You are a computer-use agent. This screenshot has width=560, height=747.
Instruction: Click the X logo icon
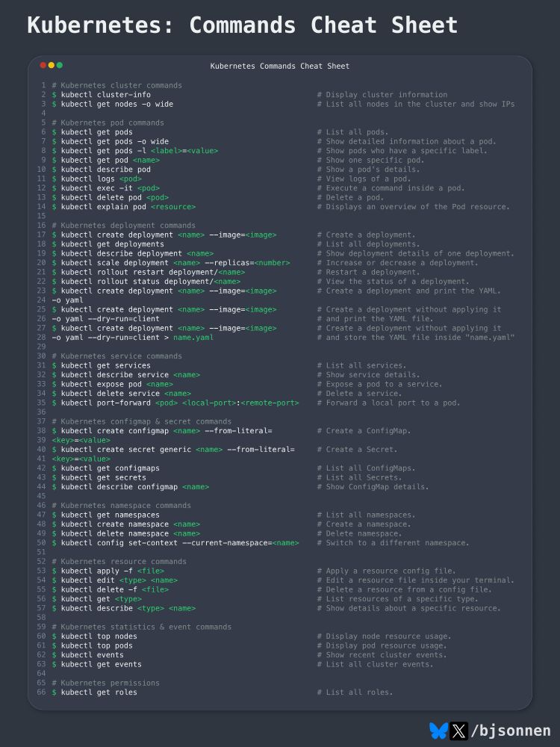pyautogui.click(x=458, y=731)
